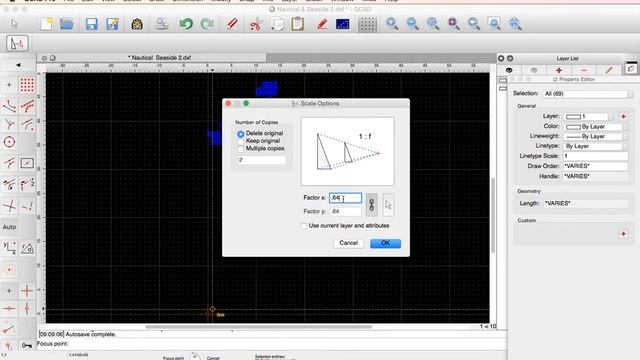The width and height of the screenshot is (640, 360).
Task: Click the horizontal scrollbar below canvas
Action: tap(258, 327)
